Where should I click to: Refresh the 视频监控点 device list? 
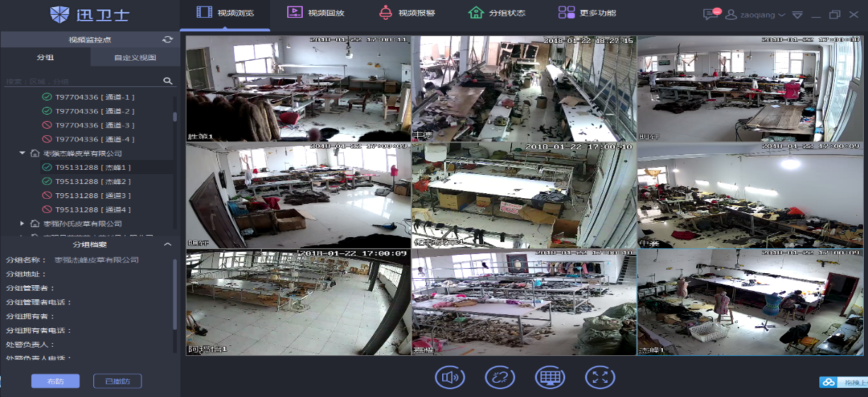pos(168,40)
